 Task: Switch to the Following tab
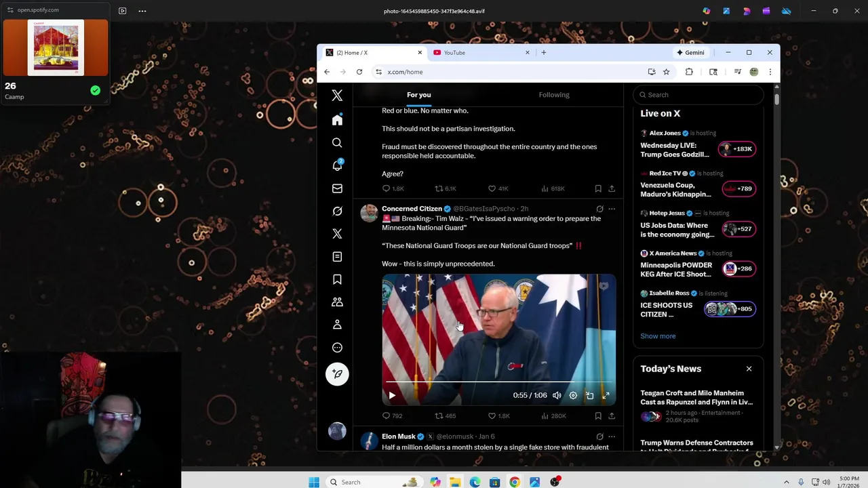(554, 95)
